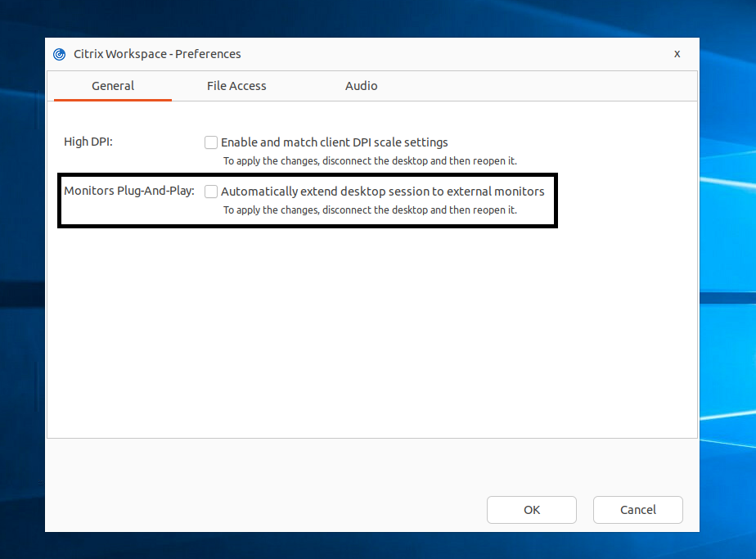
Task: Enable the High DPI scale checkbox
Action: (211, 142)
